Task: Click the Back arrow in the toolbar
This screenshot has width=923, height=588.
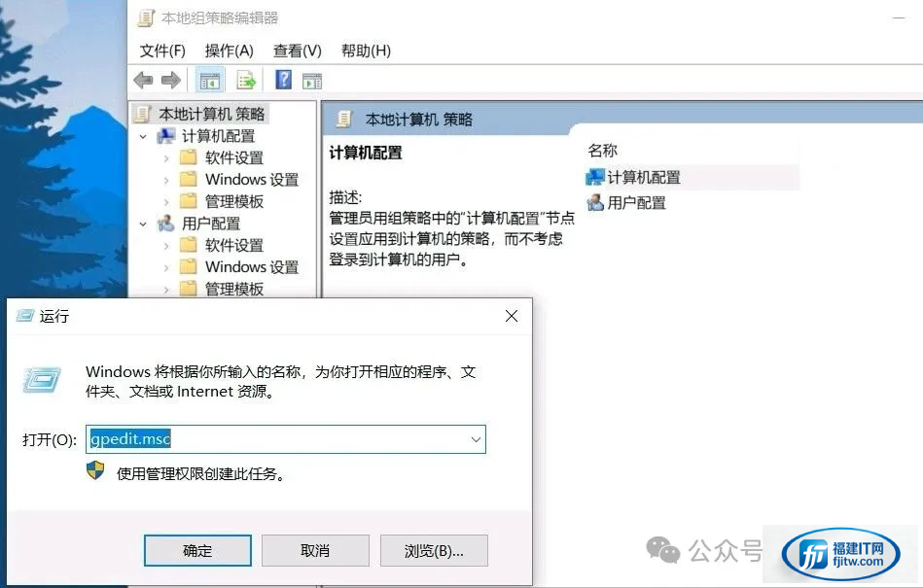Action: click(x=144, y=80)
